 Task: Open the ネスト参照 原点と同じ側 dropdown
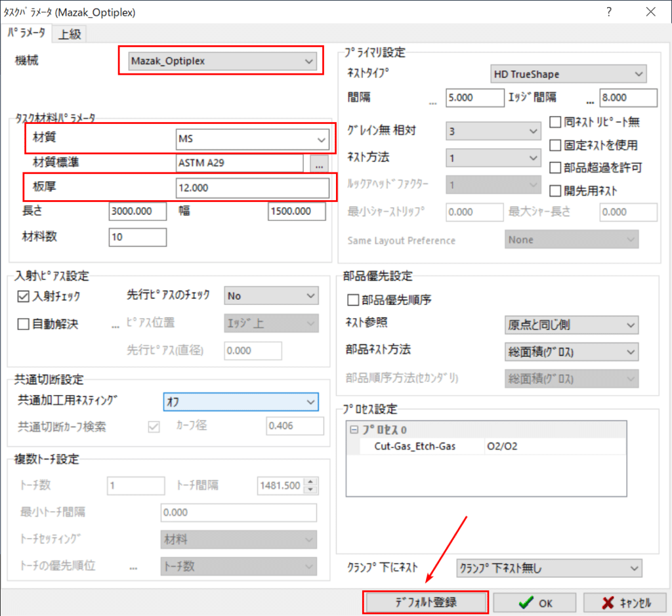point(572,325)
